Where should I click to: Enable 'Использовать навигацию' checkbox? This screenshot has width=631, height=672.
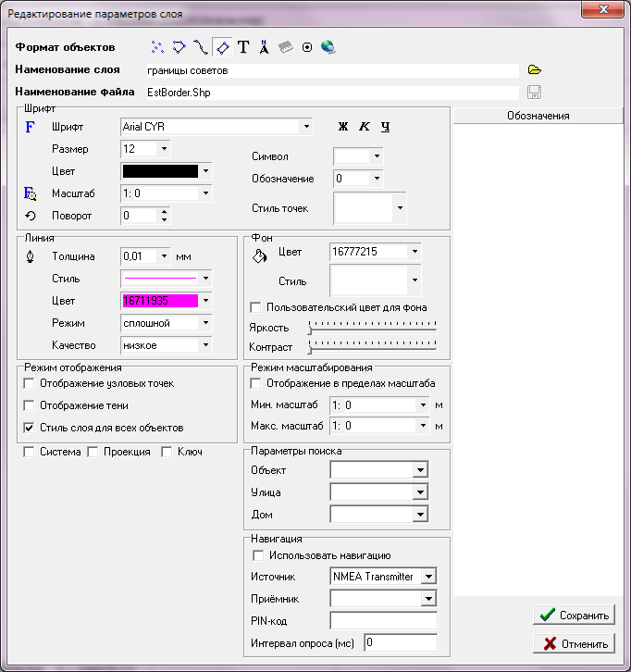(x=259, y=555)
